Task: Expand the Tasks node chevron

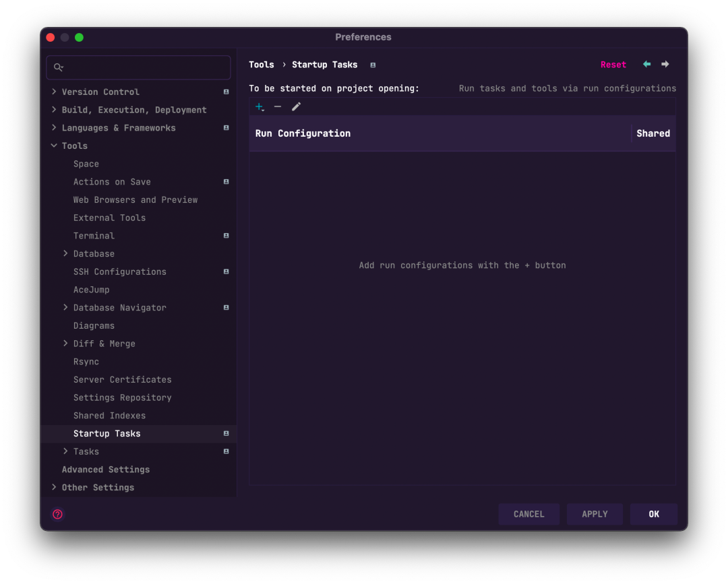Action: [x=65, y=451]
